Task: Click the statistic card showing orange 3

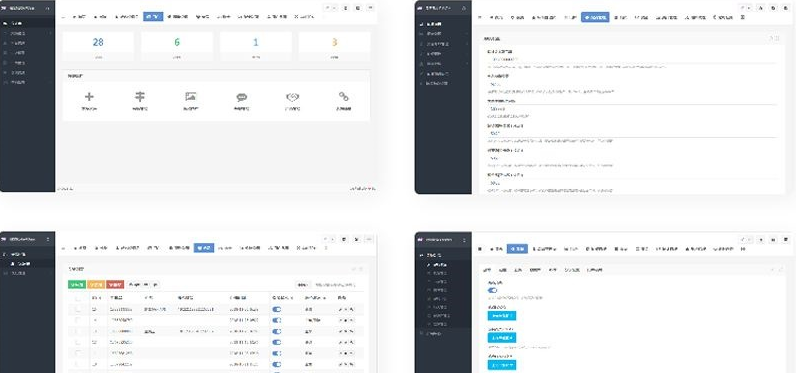Action: click(x=335, y=46)
